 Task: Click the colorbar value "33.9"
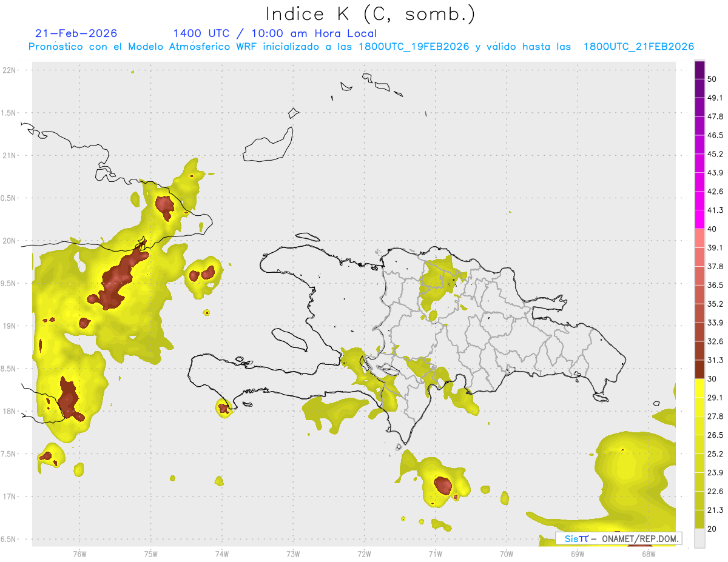[x=715, y=323]
